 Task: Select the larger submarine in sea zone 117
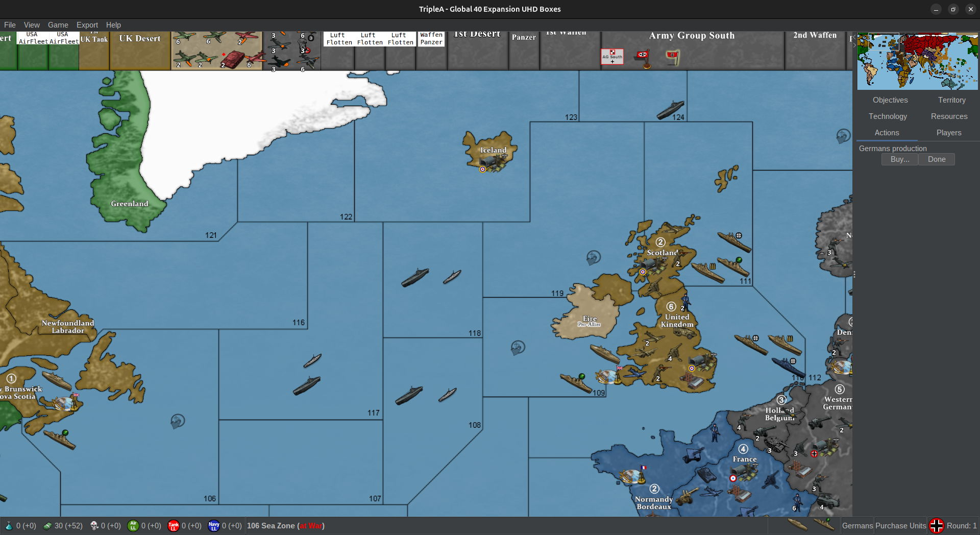click(307, 385)
